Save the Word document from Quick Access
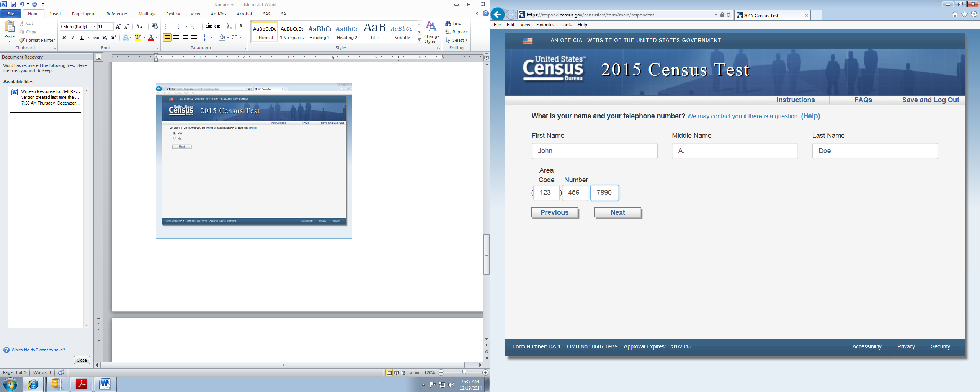 13,4
